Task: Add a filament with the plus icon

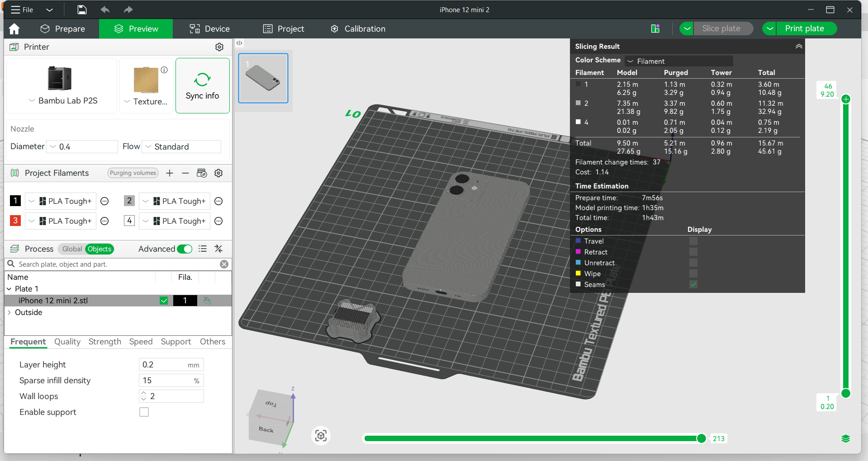Action: [170, 173]
